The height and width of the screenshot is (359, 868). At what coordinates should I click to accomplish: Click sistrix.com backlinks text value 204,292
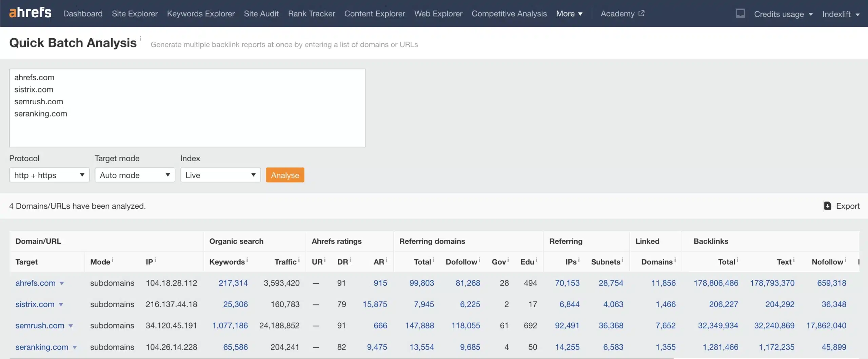tap(780, 304)
